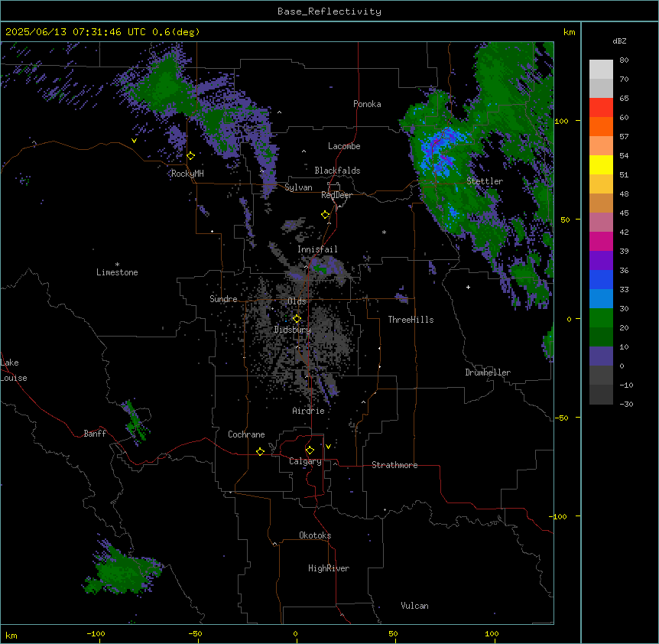Click the Strathmore label
Screen dimensions: 659x644
click(x=394, y=465)
